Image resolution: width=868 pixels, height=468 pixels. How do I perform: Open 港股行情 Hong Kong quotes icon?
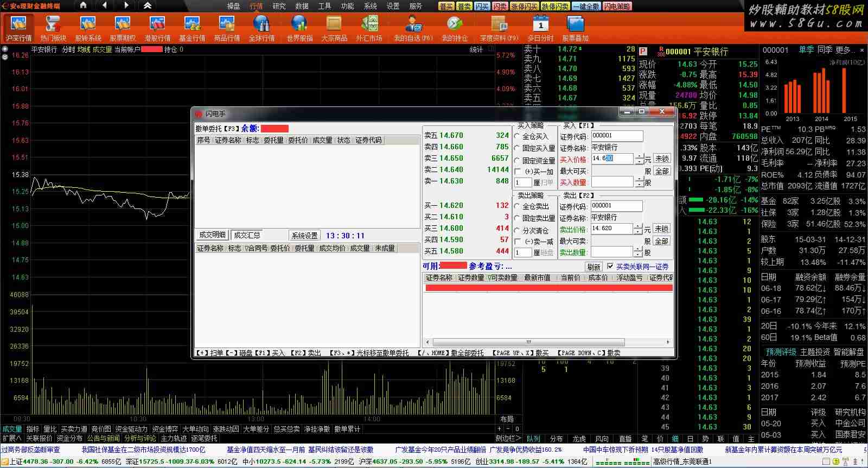(x=157, y=28)
